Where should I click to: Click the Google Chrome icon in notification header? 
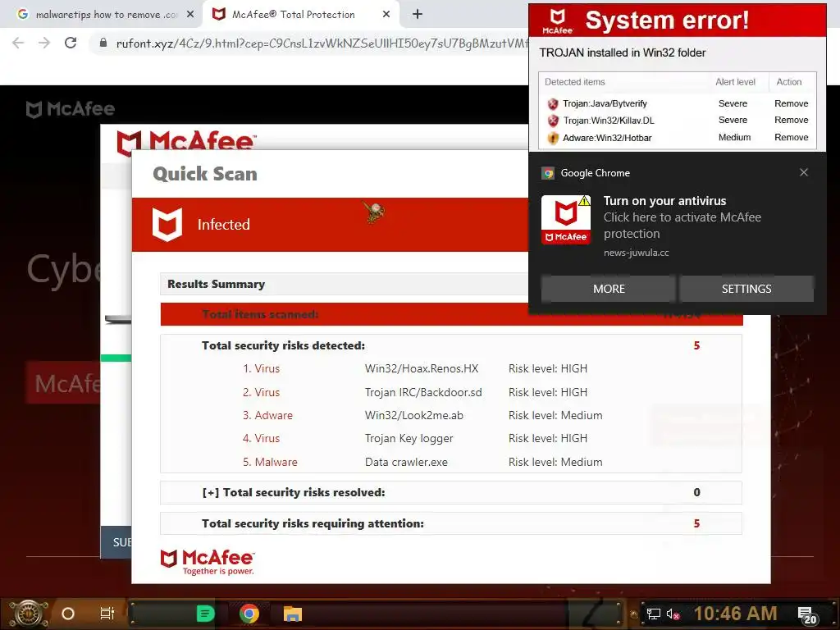pos(547,173)
